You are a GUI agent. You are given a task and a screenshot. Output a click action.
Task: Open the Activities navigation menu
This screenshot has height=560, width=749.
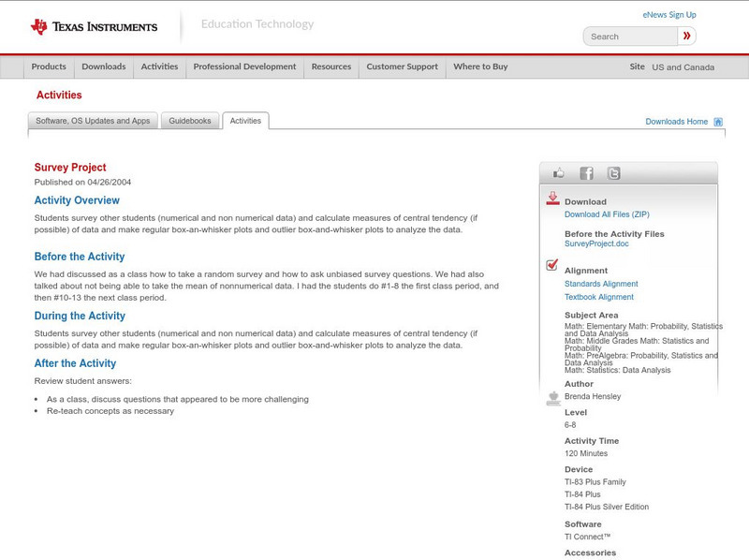(159, 66)
